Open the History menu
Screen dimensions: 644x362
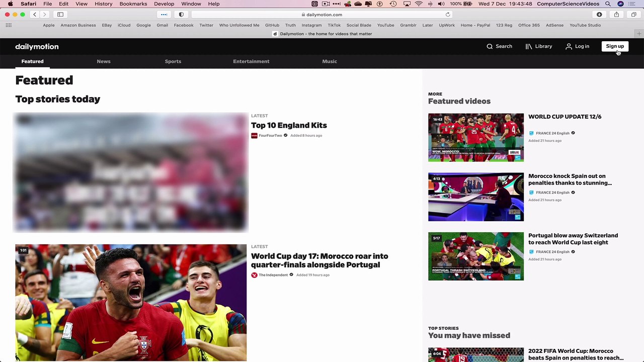tap(104, 4)
